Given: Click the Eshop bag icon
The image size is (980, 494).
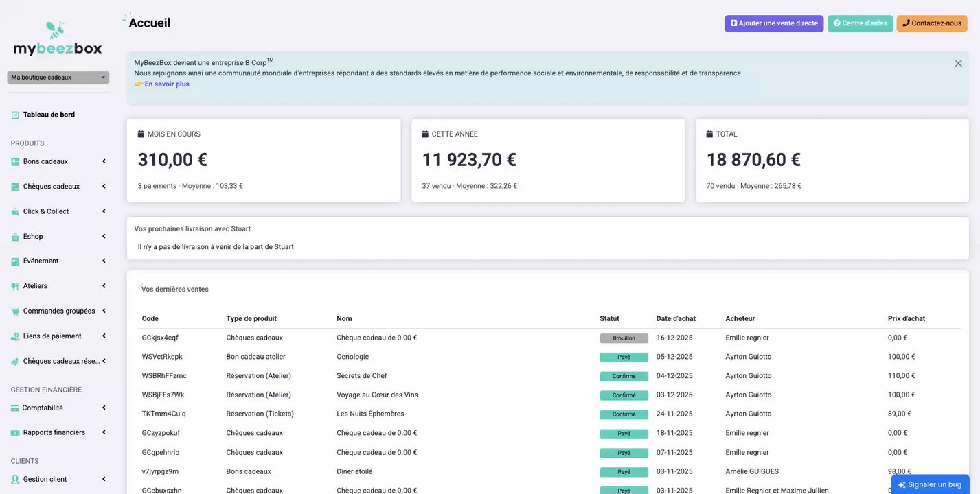Looking at the screenshot, I should point(15,237).
